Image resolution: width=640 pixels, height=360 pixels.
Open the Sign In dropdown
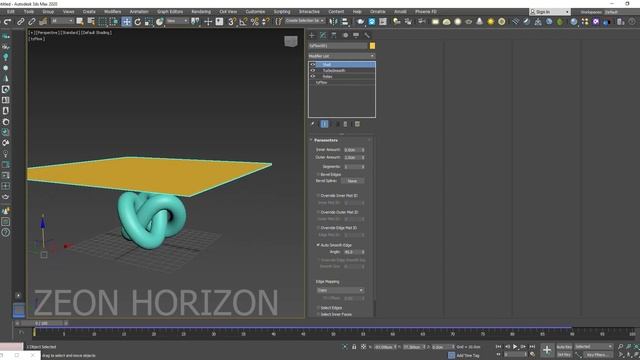549,12
